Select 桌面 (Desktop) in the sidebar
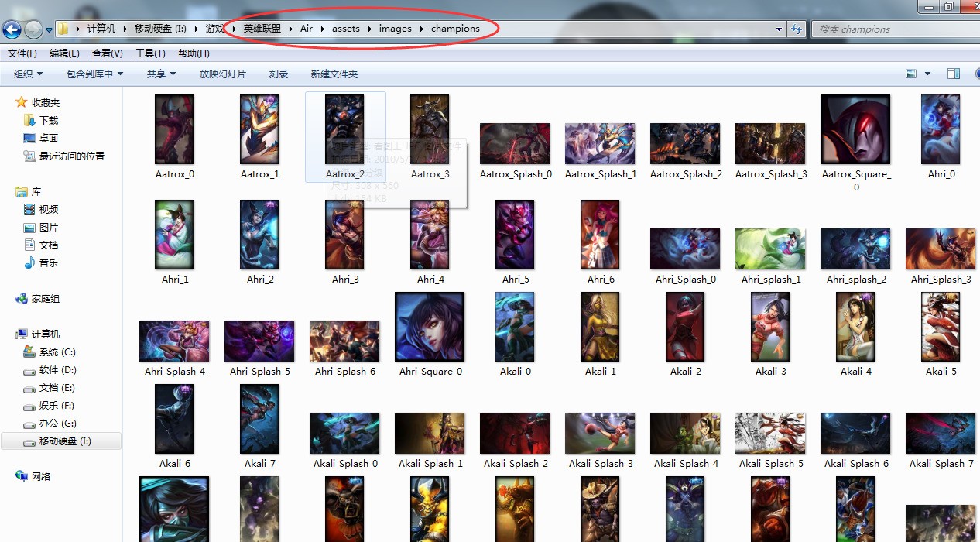 coord(48,138)
